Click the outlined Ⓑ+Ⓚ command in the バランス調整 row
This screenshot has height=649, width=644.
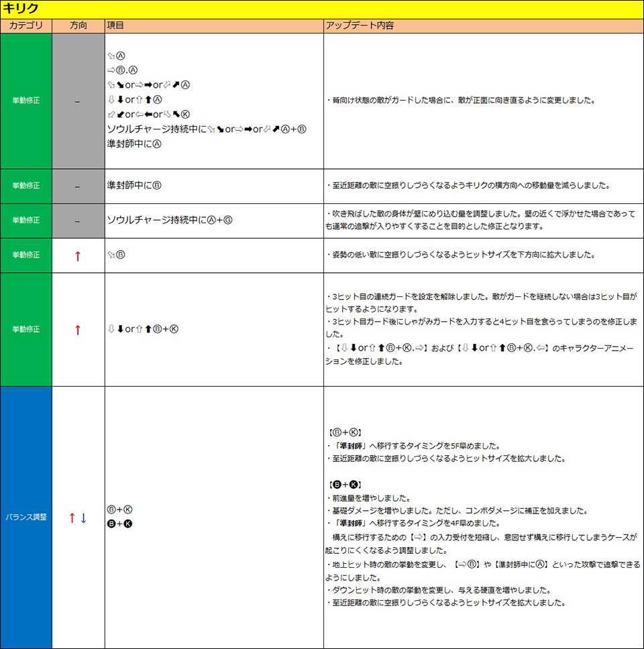(x=119, y=510)
